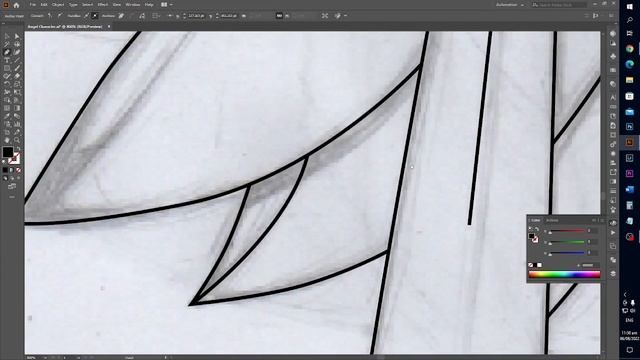Screen dimensions: 640x360
Task: Select the Scale tool
Action: click(17, 84)
